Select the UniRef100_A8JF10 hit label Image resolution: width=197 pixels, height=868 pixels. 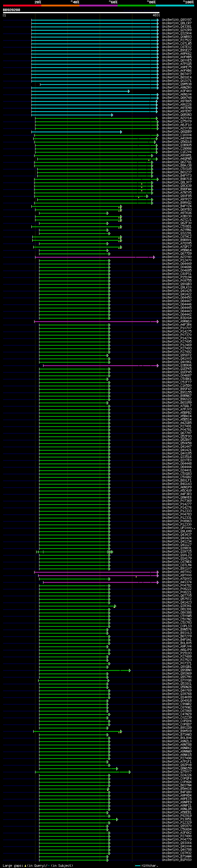pos(177,125)
